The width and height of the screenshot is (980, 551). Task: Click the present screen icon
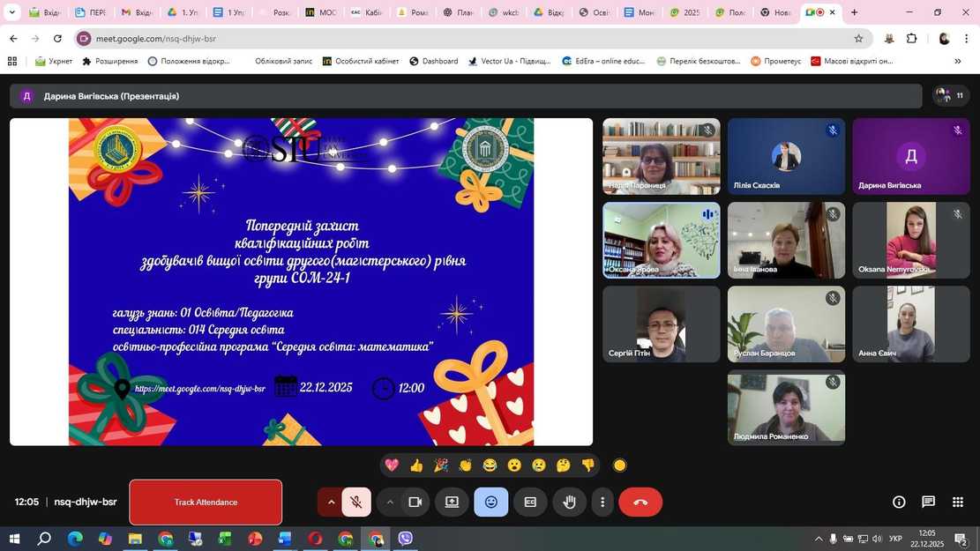coord(452,502)
